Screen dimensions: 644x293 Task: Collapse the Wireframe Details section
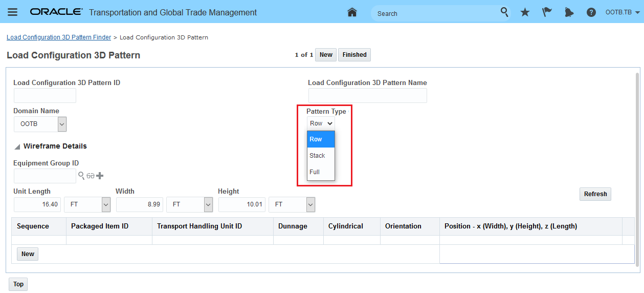[17, 146]
